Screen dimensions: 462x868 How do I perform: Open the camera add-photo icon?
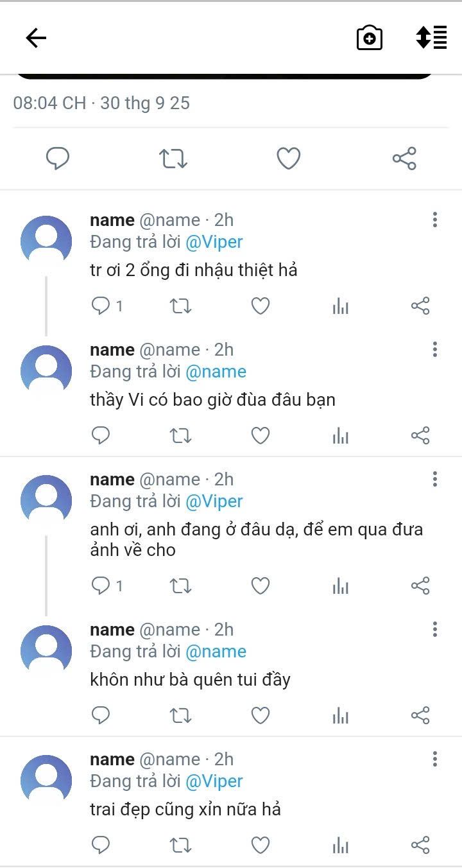(x=370, y=39)
